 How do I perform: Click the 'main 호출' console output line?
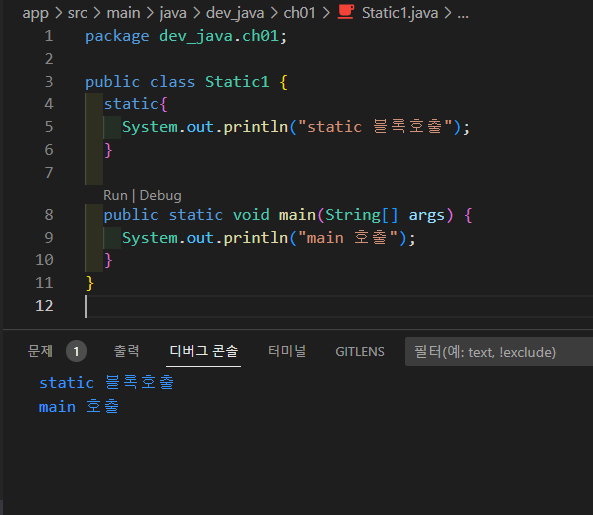79,407
